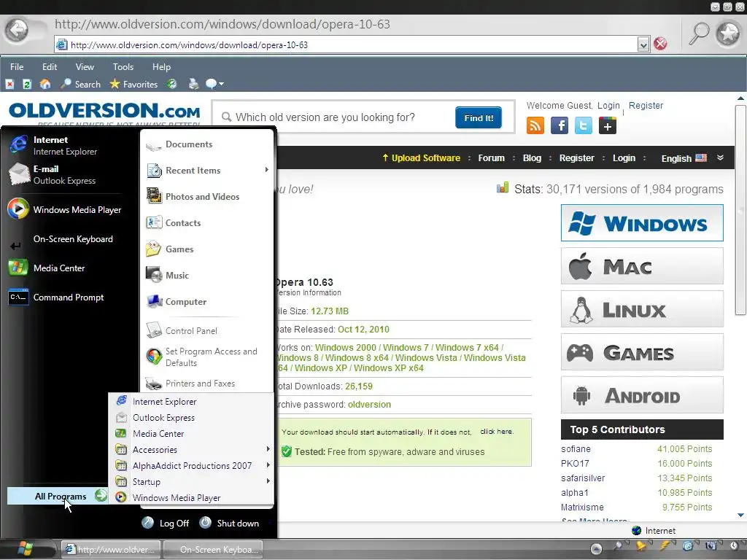
Task: Open the Forum nav link
Action: (491, 157)
